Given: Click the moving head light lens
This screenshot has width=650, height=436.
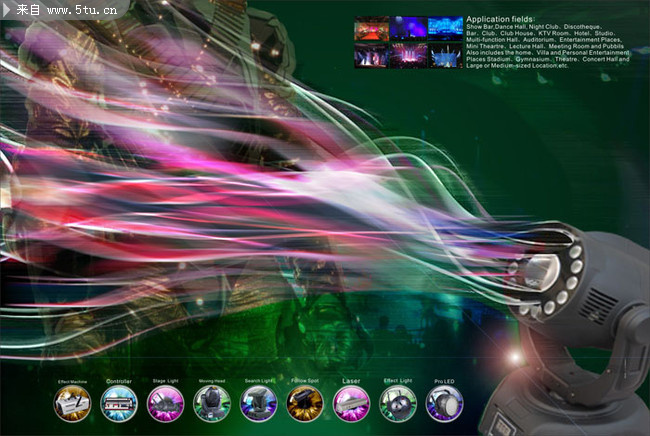Looking at the screenshot, I should click(x=540, y=273).
